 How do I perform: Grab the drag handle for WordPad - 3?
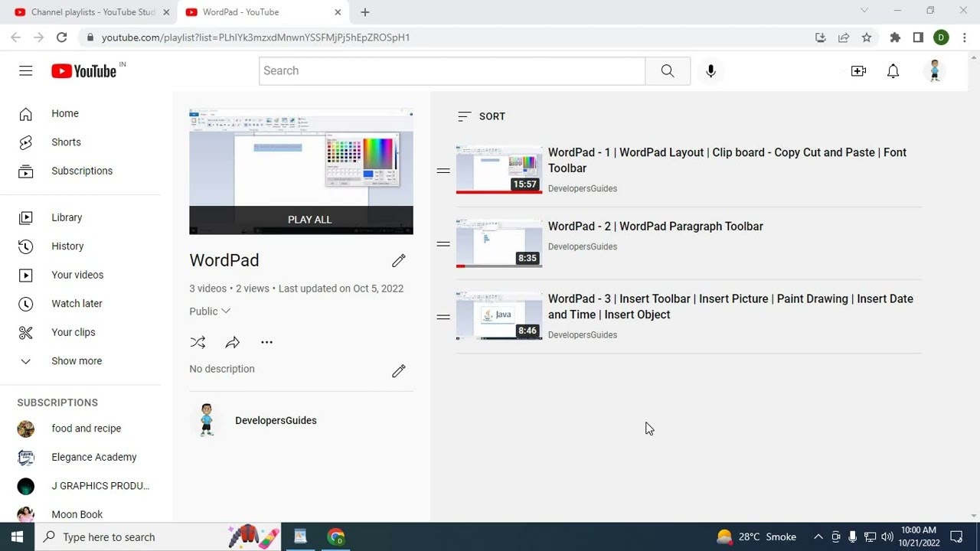pyautogui.click(x=443, y=317)
